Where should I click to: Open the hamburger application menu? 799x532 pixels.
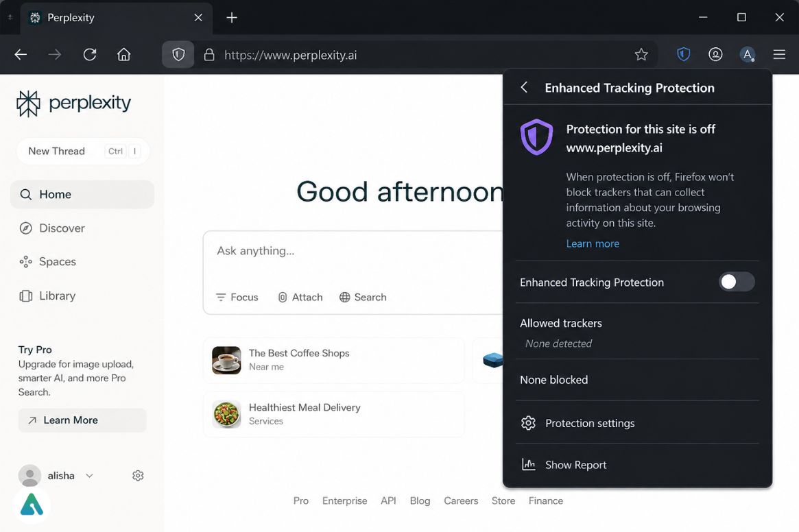[779, 54]
